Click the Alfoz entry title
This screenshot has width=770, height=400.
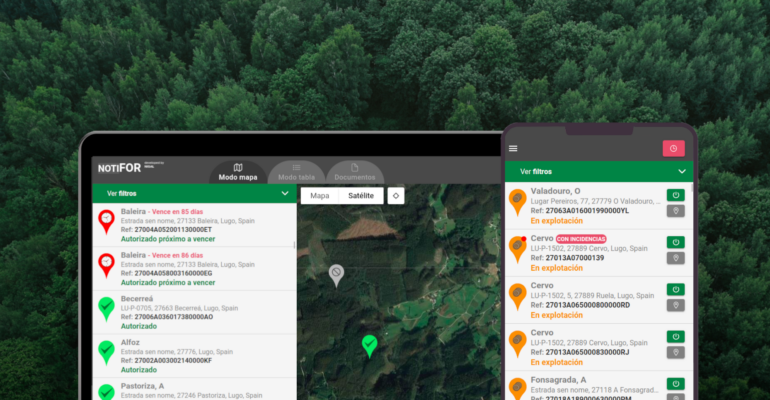[x=130, y=342]
